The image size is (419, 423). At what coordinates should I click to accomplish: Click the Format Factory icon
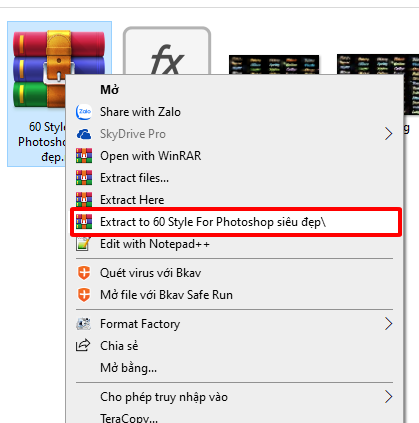click(83, 324)
